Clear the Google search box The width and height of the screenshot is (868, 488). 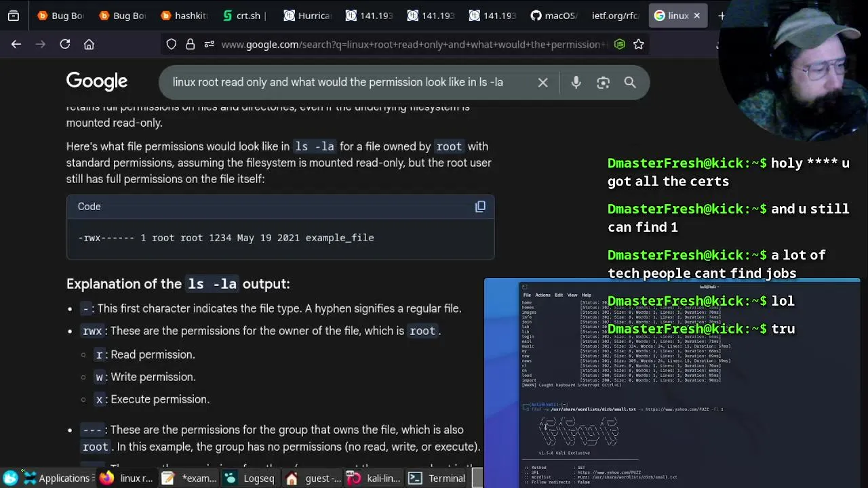(542, 82)
